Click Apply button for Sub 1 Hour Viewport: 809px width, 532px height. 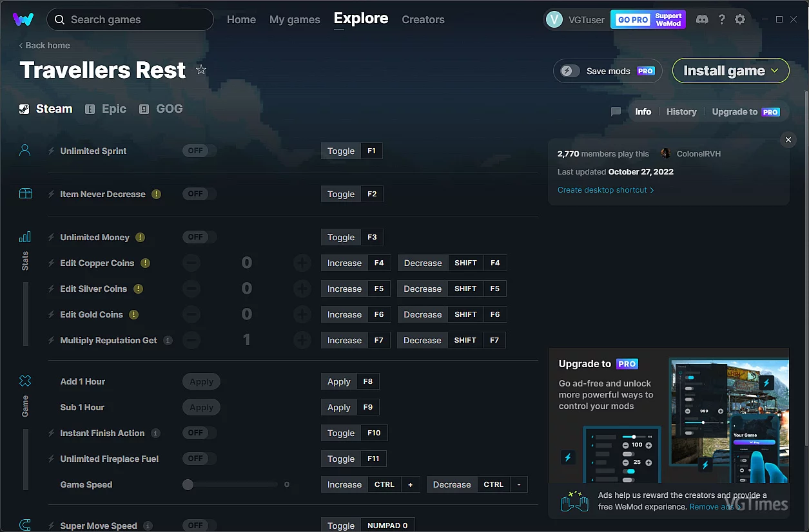point(202,407)
